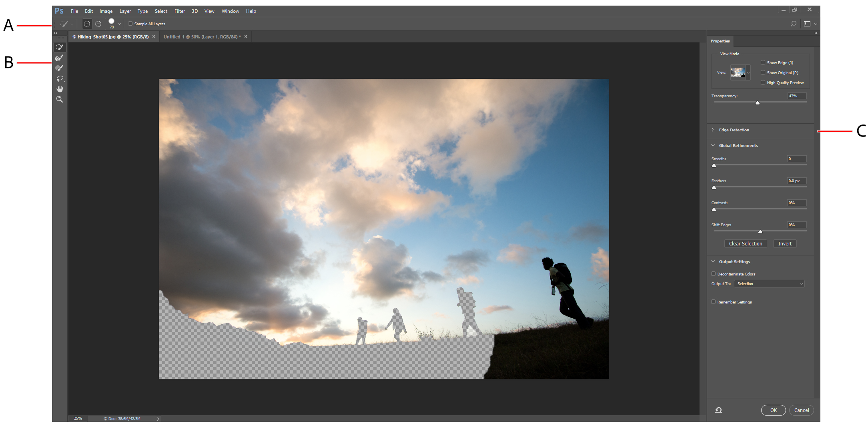The height and width of the screenshot is (430, 868).
Task: Click the Transparency 47% value field
Action: [797, 96]
